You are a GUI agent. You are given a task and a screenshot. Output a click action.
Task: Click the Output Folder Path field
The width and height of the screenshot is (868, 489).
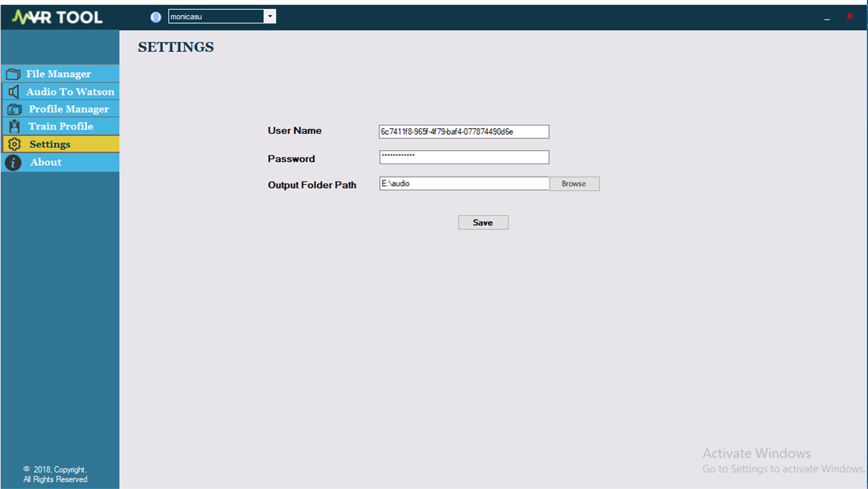coord(463,183)
